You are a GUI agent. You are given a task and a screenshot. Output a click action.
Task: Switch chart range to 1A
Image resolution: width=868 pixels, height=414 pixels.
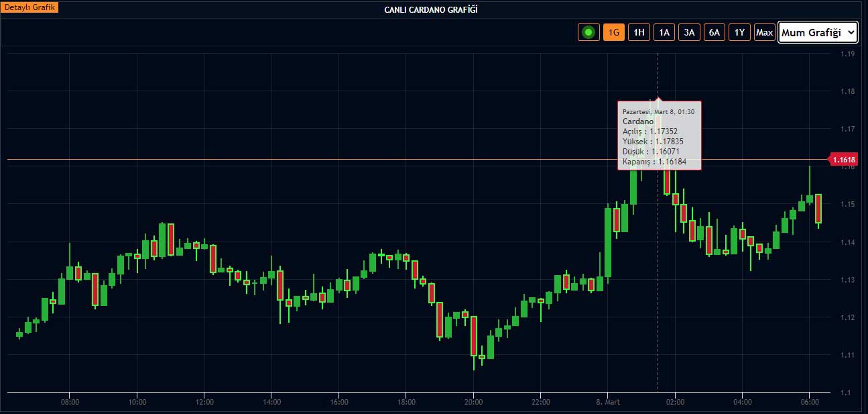tap(664, 32)
